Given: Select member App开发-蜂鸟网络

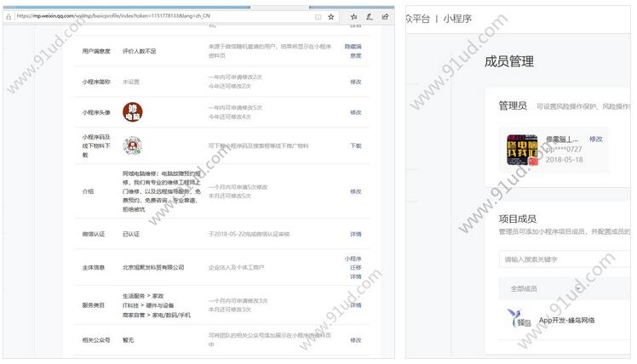Looking at the screenshot, I should (566, 320).
